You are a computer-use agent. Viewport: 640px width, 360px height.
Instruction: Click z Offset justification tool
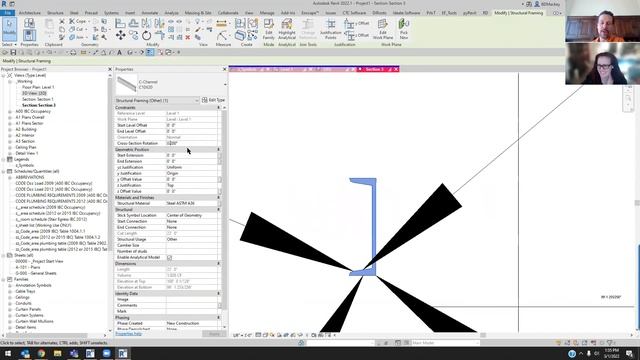click(357, 36)
